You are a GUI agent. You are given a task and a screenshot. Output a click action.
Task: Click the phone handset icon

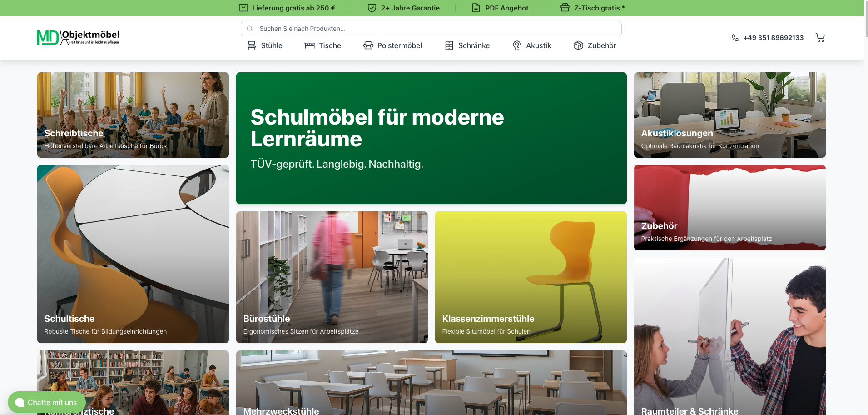[x=735, y=38]
